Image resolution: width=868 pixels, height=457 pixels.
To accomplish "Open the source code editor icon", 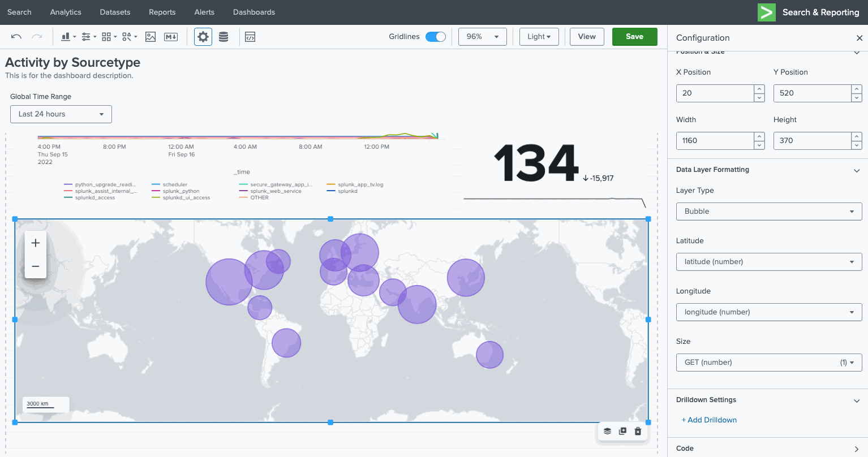I will point(250,37).
